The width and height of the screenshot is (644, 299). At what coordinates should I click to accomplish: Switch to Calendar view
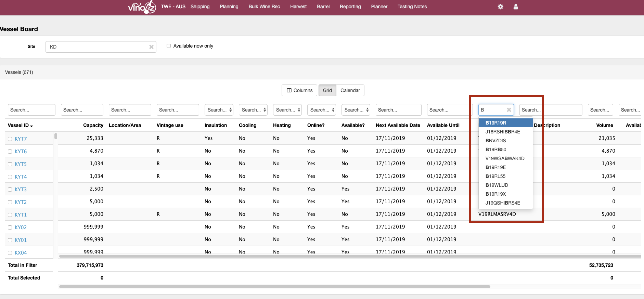[350, 90]
